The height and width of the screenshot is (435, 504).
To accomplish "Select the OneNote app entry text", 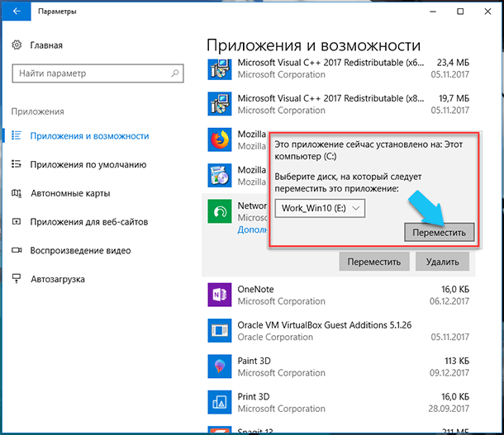I will pyautogui.click(x=255, y=289).
